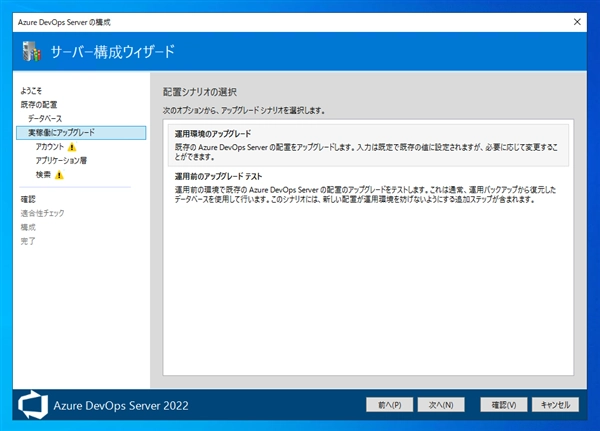This screenshot has height=431, width=600.
Task: Click the disabled 完了 step
Action: [x=28, y=241]
